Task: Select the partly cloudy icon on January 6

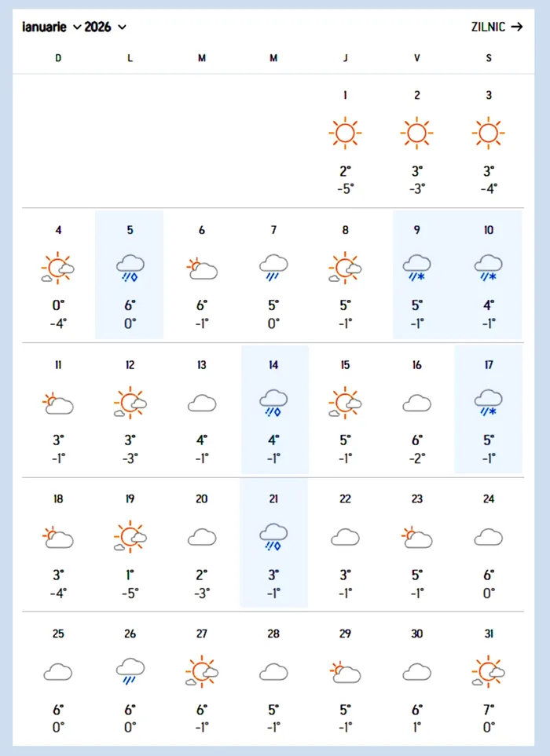Action: pyautogui.click(x=202, y=268)
